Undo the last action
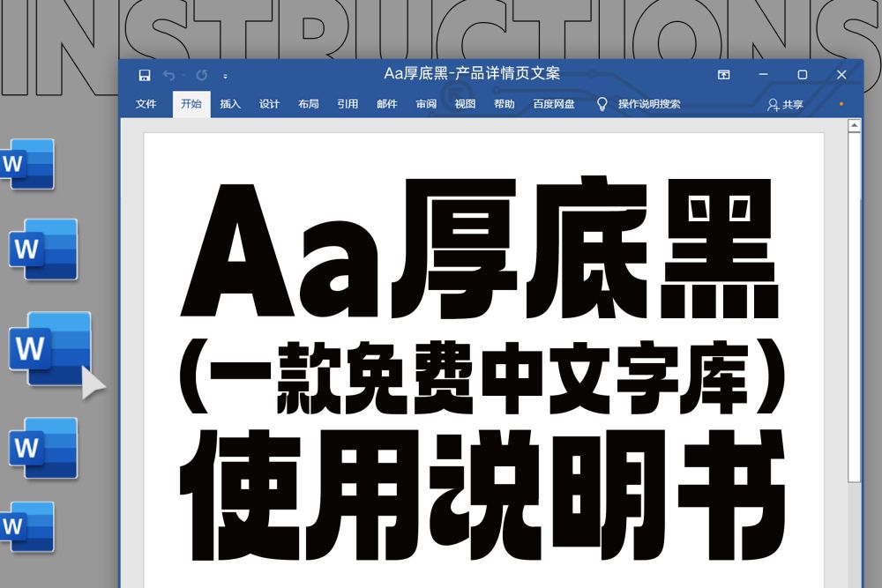882x588 pixels. tap(168, 75)
